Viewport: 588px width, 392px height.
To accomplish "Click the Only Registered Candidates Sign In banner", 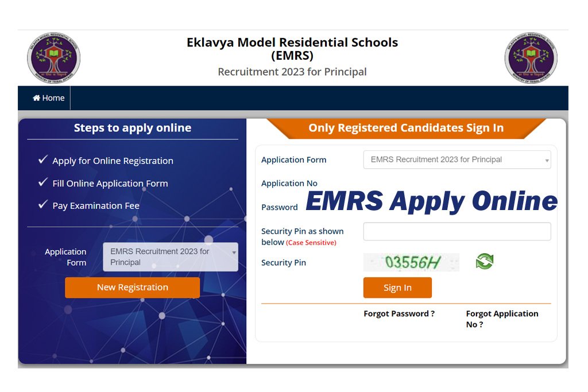I will coord(406,128).
